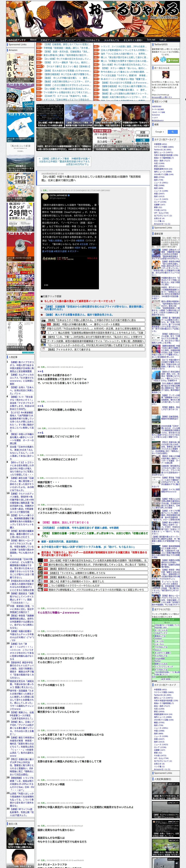This screenshot has height=868, width=186.
Task: Open the まとめサイト速報+ nav item
Action: pos(133,40)
